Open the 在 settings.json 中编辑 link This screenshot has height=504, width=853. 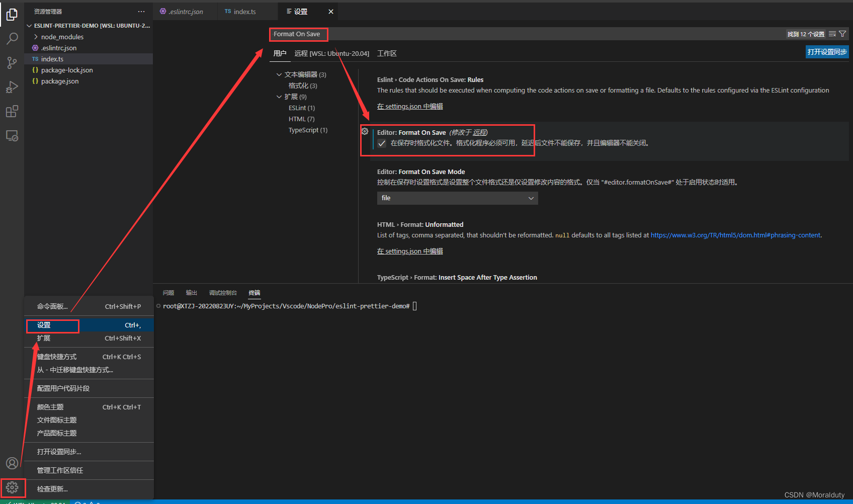[409, 106]
